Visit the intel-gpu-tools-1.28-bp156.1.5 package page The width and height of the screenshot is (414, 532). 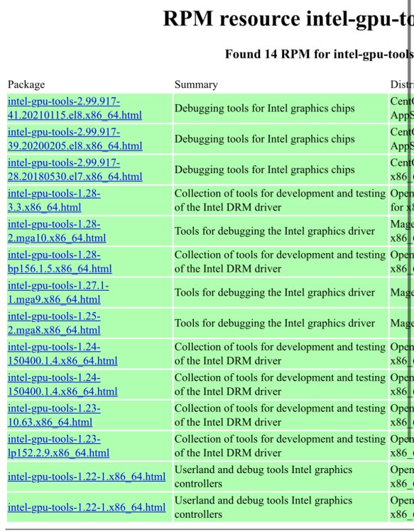coord(60,262)
